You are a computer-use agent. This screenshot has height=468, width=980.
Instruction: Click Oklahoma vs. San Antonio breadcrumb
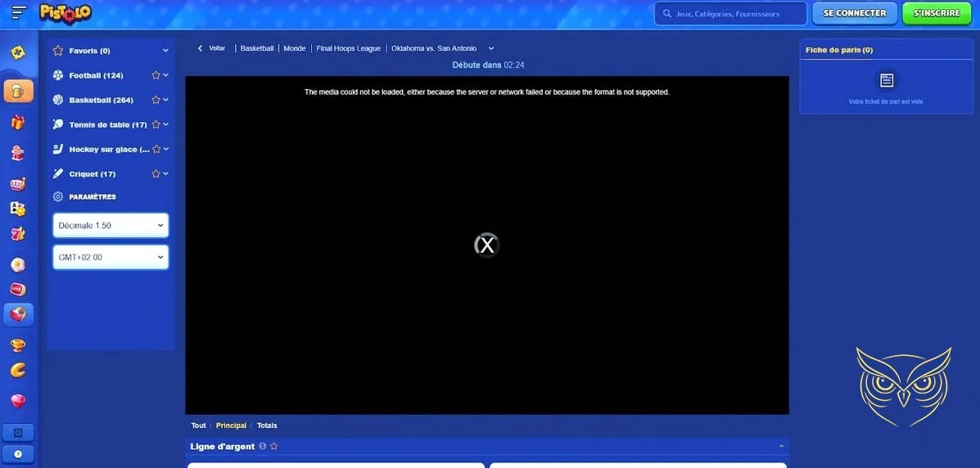pyautogui.click(x=434, y=48)
